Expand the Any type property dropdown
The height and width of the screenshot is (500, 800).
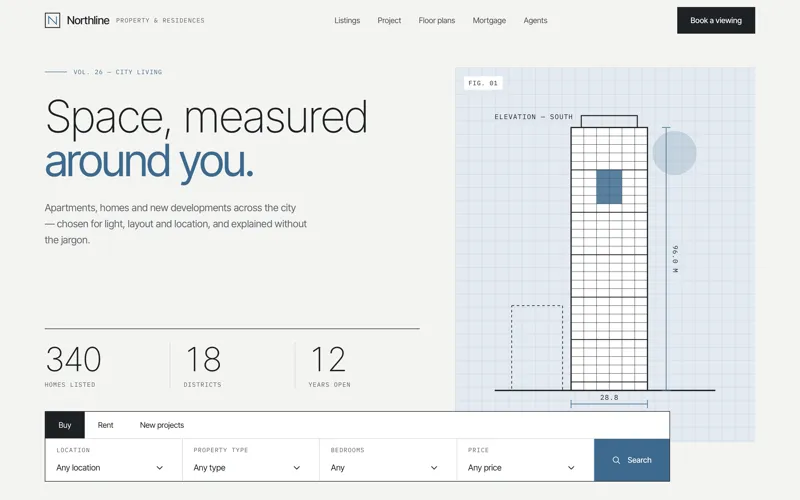click(251, 460)
